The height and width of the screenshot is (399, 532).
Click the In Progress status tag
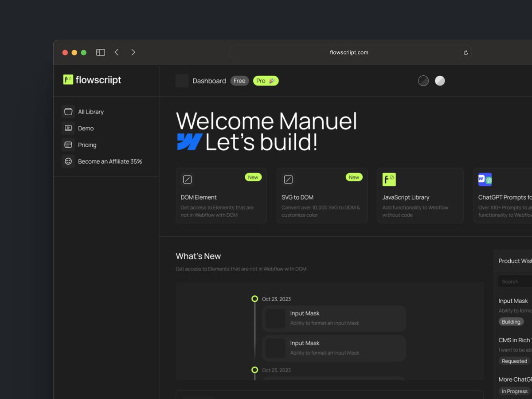tap(515, 391)
